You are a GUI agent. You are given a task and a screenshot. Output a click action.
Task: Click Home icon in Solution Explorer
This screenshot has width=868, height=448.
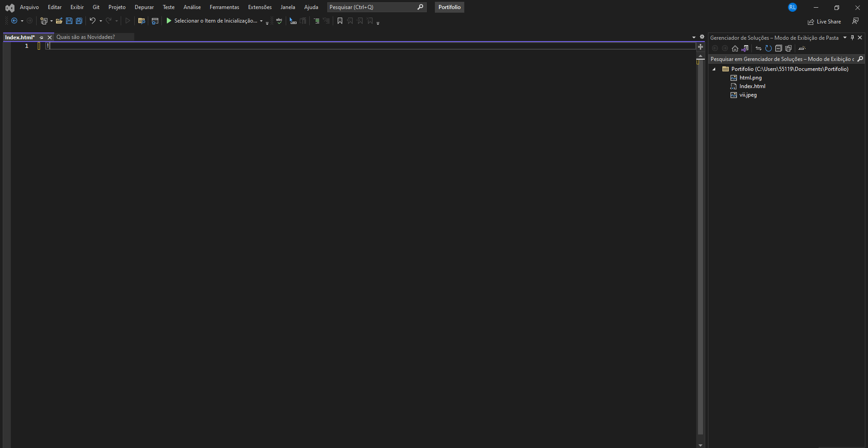[735, 48]
